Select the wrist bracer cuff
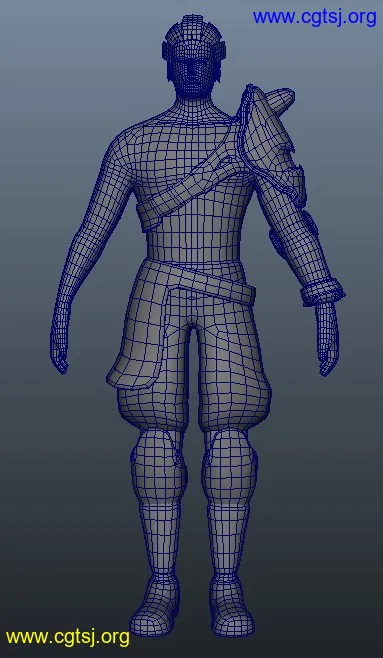 [x=323, y=291]
